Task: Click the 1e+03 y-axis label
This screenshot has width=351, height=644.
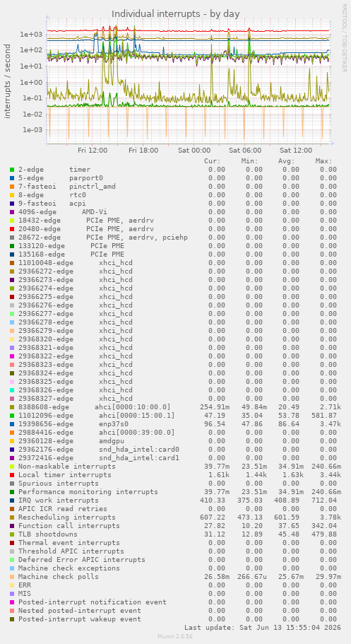Action: tap(31, 34)
